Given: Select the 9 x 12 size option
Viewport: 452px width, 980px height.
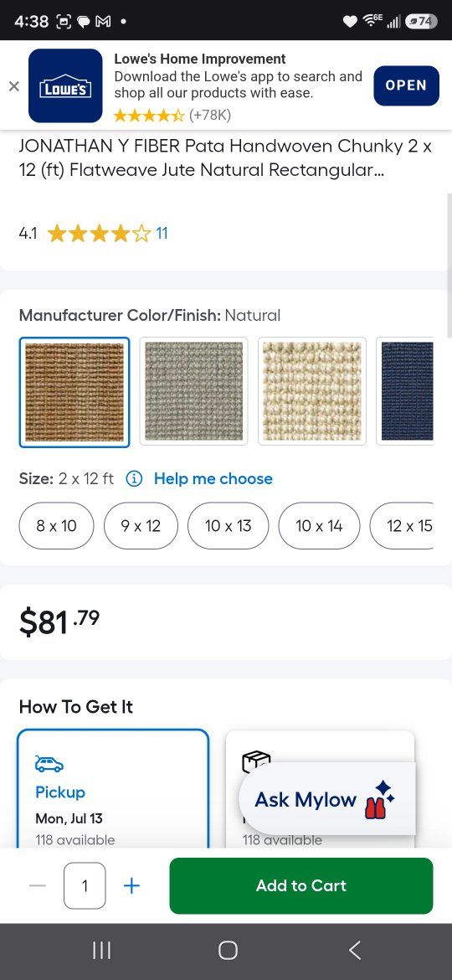Looking at the screenshot, I should coord(141,526).
